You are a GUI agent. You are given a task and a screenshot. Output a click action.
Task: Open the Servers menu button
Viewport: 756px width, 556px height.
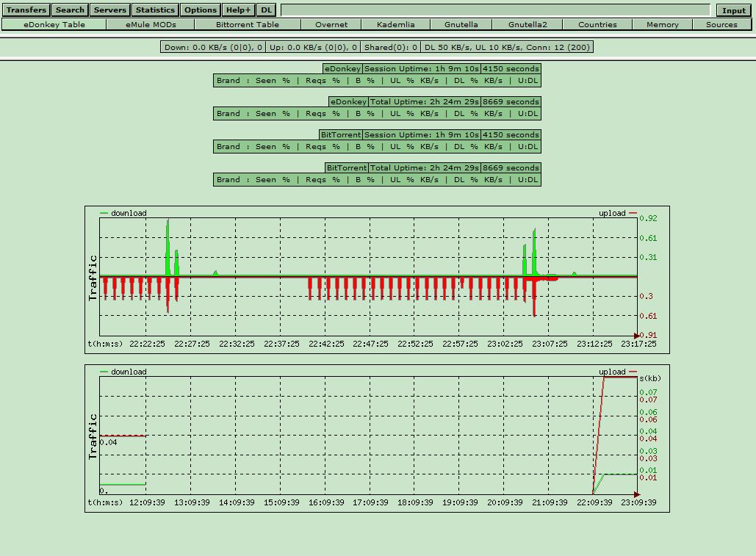pyautogui.click(x=110, y=10)
